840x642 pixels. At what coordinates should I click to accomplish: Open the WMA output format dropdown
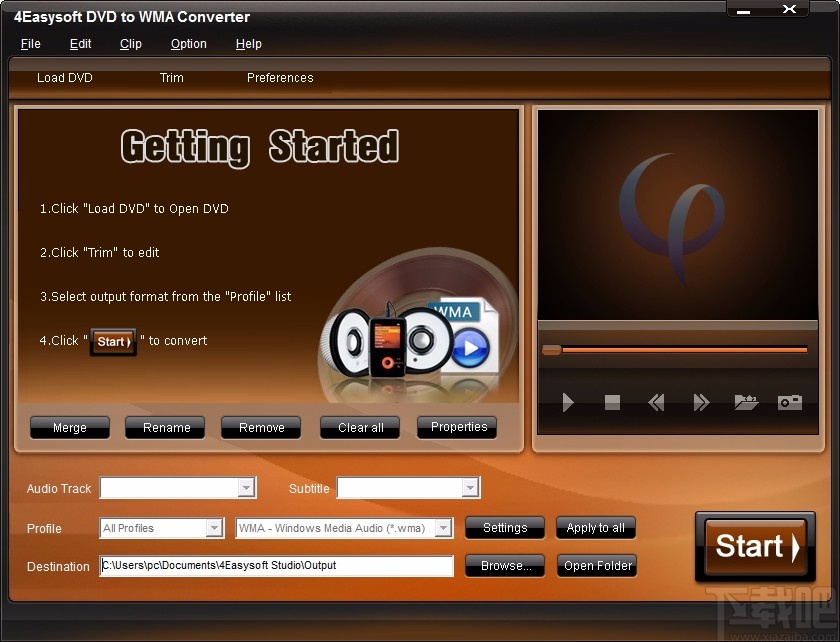[x=447, y=528]
